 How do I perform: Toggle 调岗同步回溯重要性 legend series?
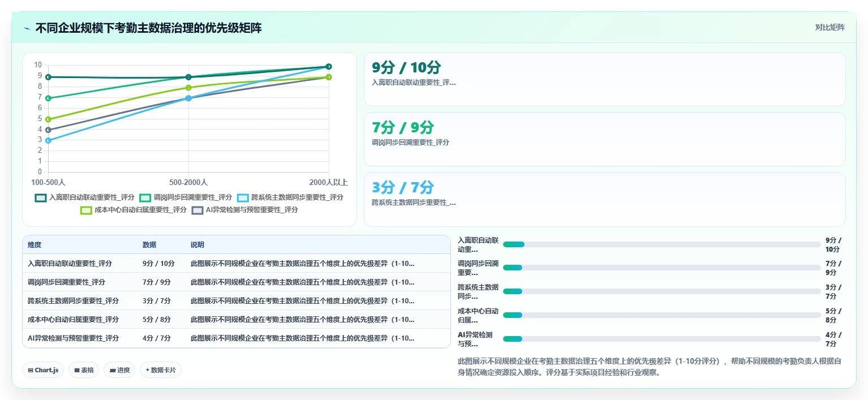[186, 197]
